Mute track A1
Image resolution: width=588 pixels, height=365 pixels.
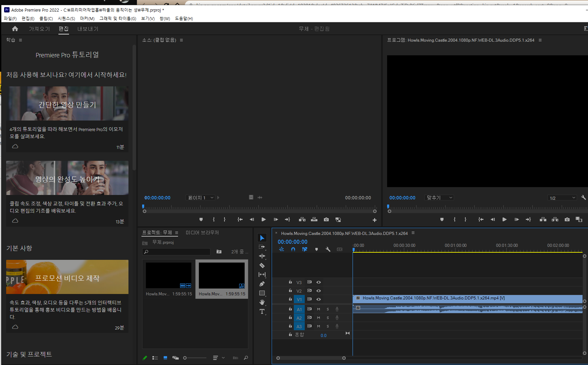[x=318, y=309]
